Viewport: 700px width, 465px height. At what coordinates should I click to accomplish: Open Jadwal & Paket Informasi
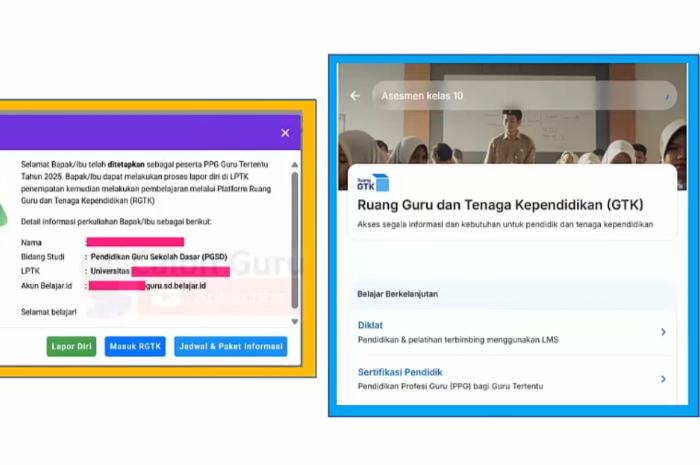[231, 346]
